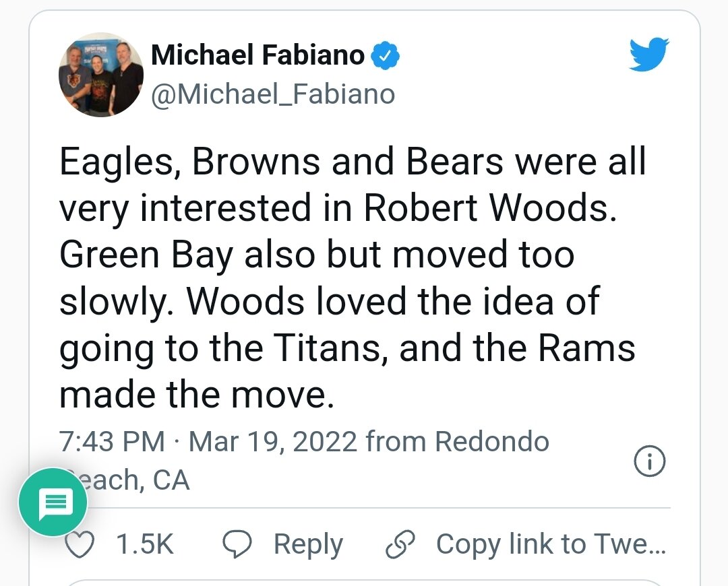
Task: Open Michael Fabiano's profile photo
Action: tap(101, 75)
